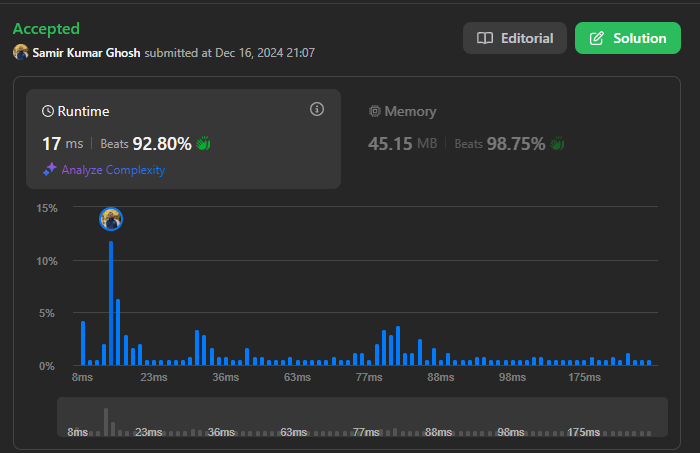This screenshot has height=453, width=700.
Task: Switch to the Runtime stats card
Action: point(183,139)
